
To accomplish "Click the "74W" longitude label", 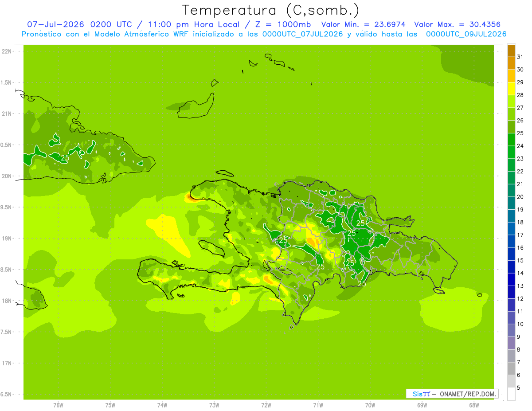I will pos(162,405).
